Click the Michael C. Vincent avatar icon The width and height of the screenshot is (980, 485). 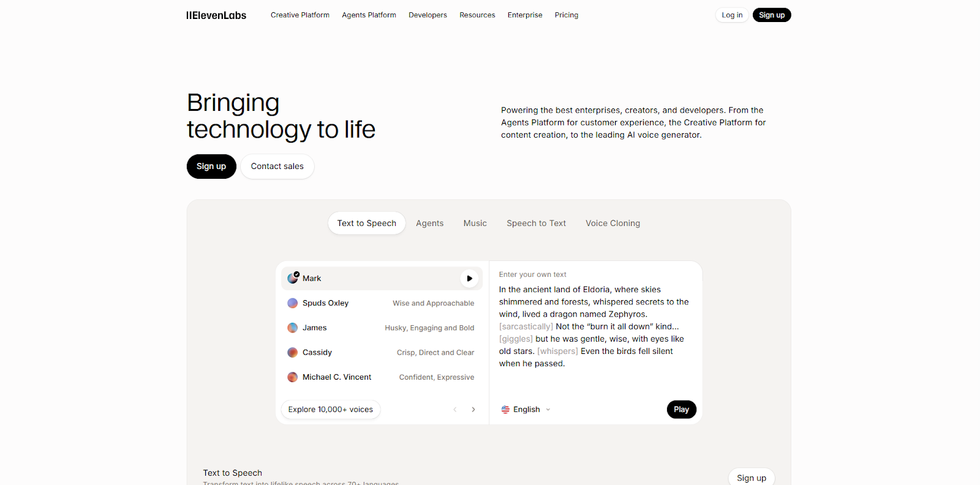293,377
